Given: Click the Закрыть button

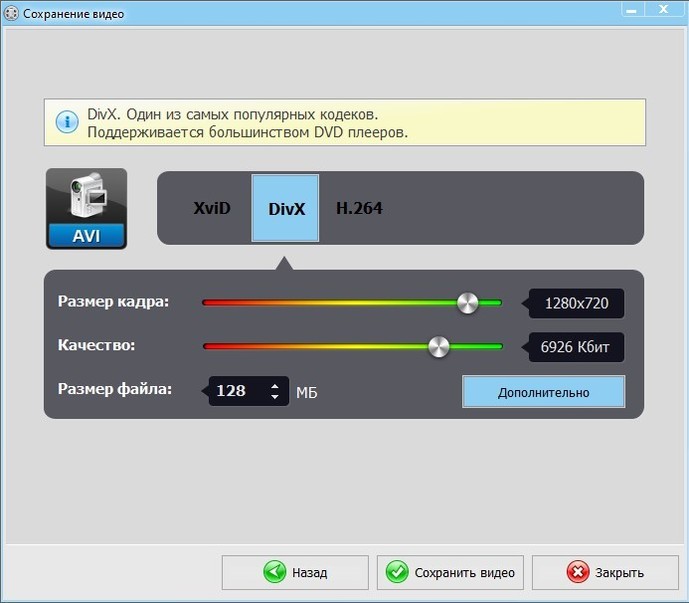Looking at the screenshot, I should tap(605, 572).
